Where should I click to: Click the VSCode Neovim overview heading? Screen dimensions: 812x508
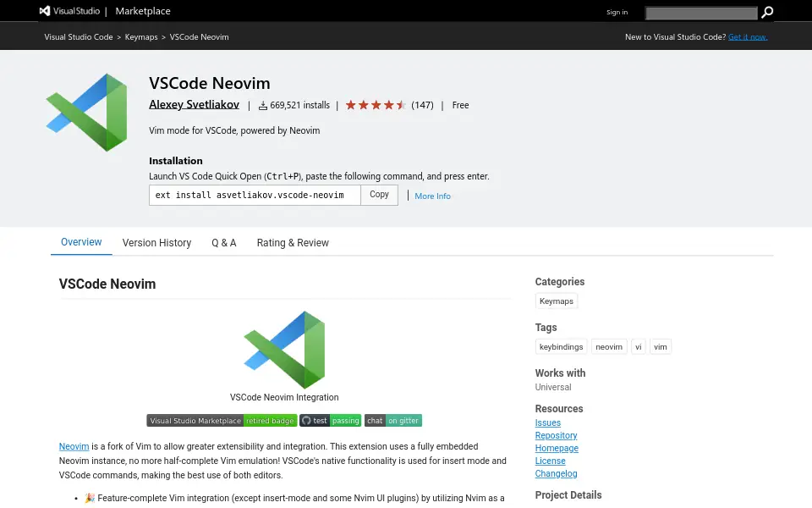(107, 284)
